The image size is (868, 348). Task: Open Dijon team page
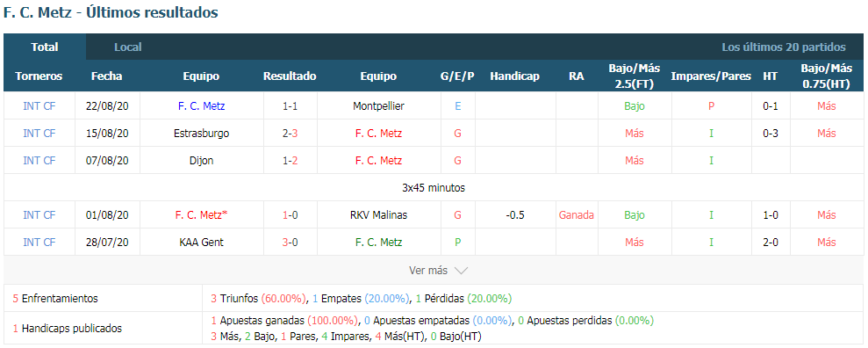(x=202, y=161)
